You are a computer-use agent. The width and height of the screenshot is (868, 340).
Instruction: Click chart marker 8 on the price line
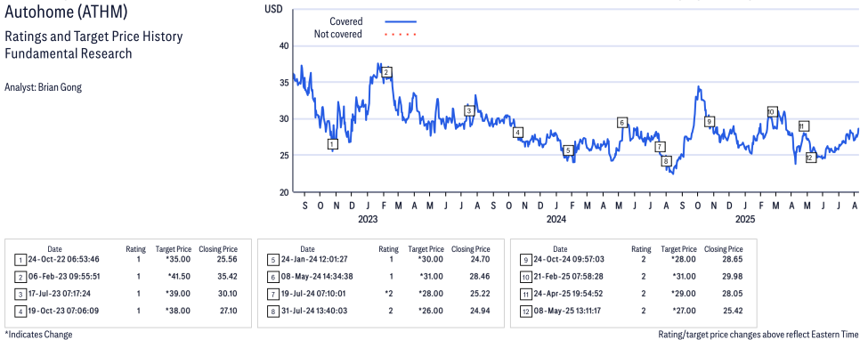667,161
